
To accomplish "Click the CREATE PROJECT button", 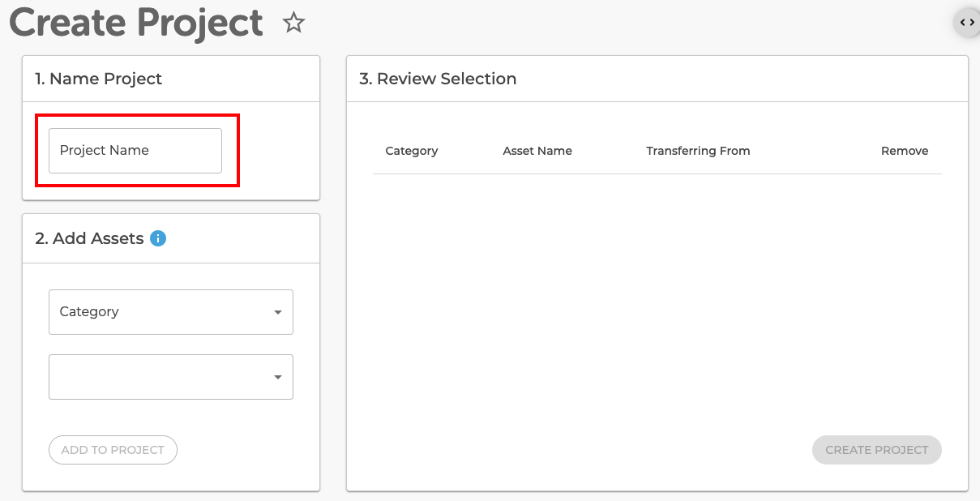I will 876,450.
